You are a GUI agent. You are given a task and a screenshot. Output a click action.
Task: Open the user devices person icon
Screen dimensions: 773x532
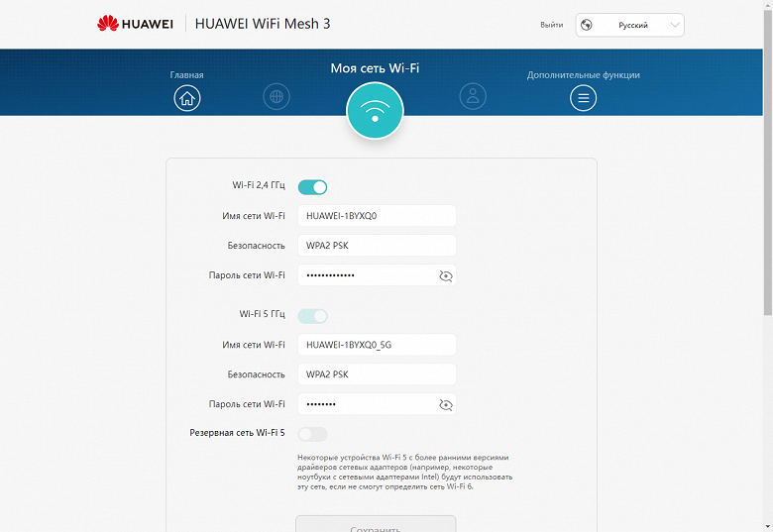click(473, 96)
